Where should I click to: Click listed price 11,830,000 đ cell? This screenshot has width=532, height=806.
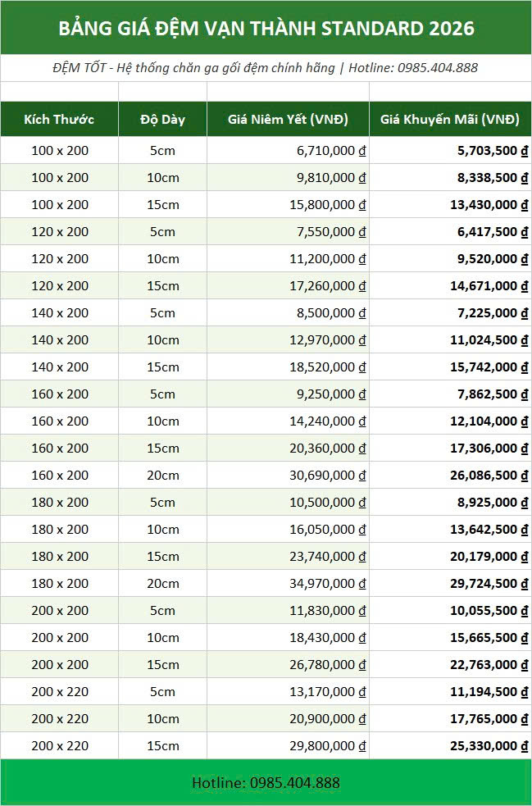click(288, 610)
